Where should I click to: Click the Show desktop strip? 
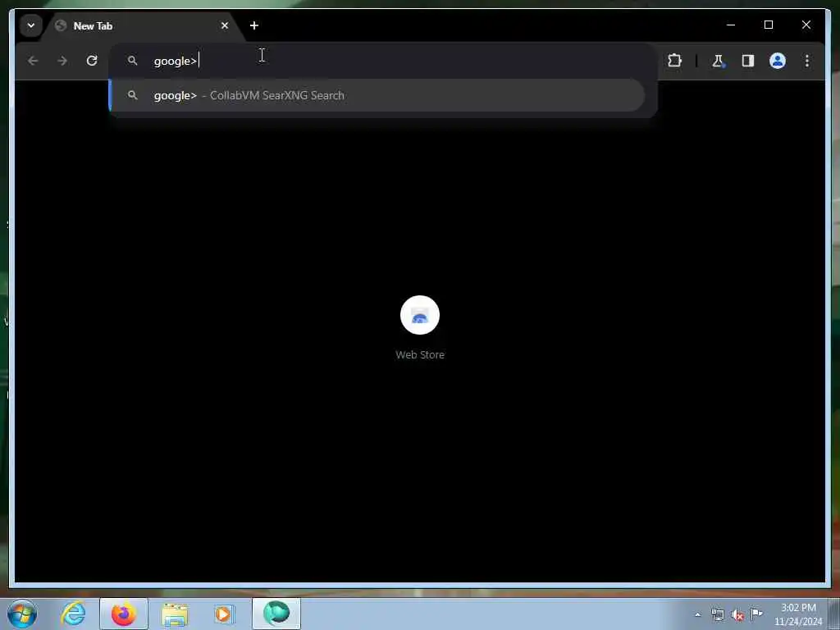coord(834,614)
